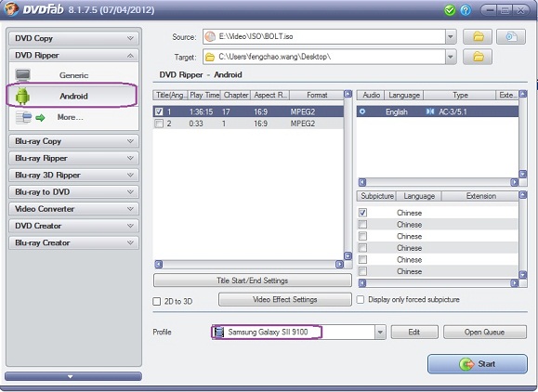Choose the Android robot icon
Viewport: 538px width, 392px height.
click(22, 96)
